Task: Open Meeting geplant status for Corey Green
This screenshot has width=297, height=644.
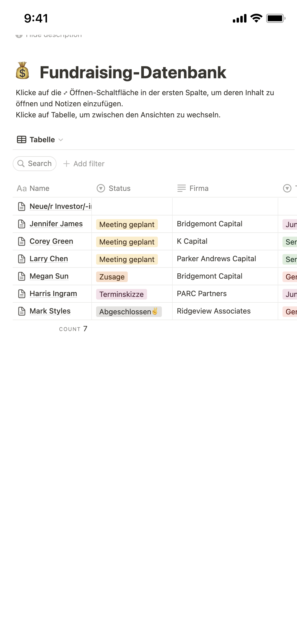Action: (x=127, y=242)
